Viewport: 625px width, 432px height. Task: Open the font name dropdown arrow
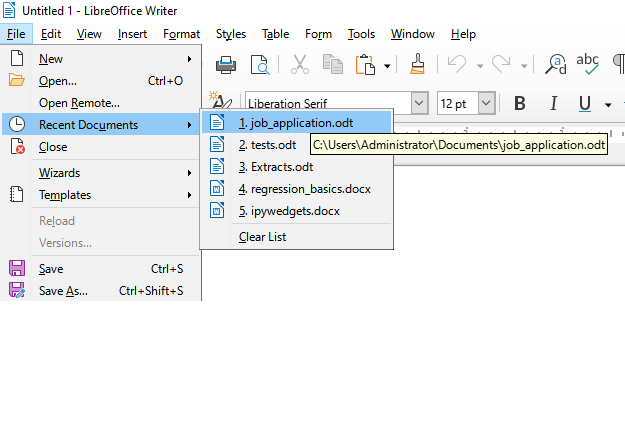(x=419, y=104)
